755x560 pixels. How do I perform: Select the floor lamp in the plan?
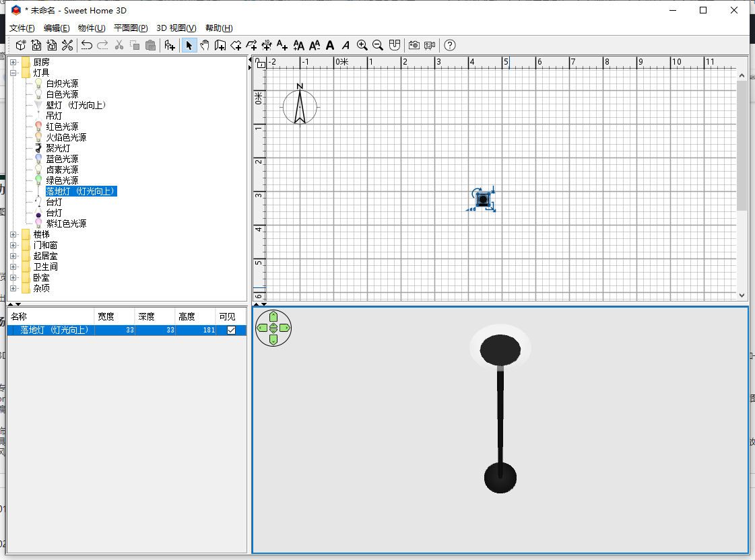(483, 199)
